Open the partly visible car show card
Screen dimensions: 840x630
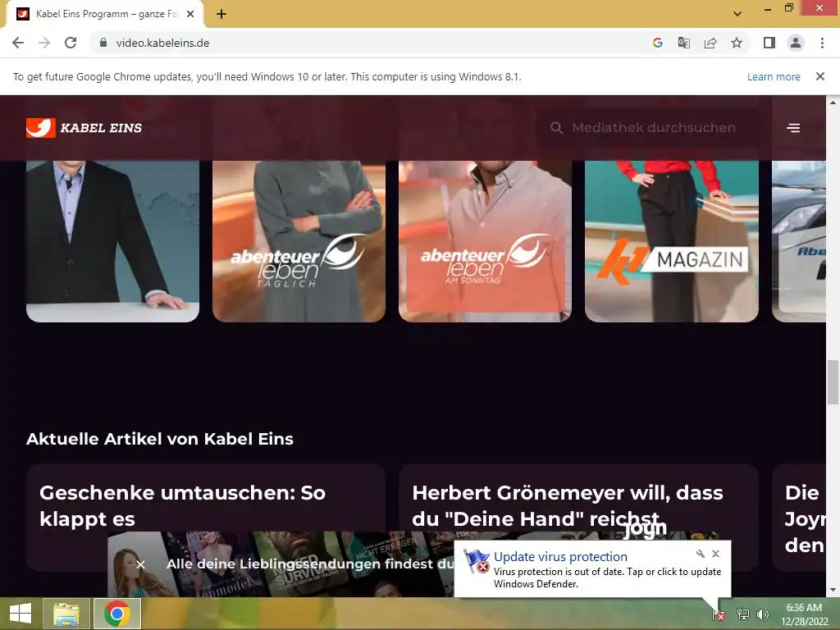click(799, 241)
